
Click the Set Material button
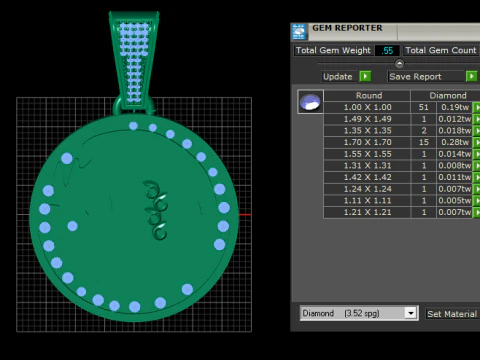[453, 314]
